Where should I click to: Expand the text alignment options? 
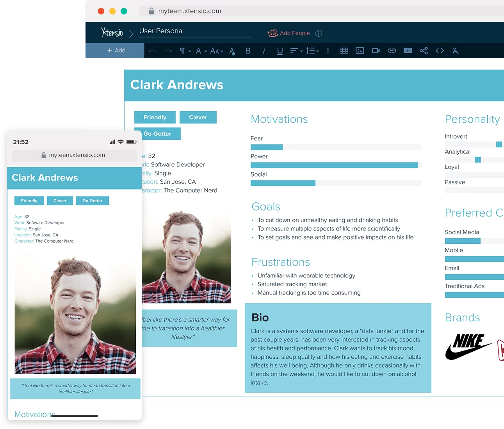click(296, 50)
